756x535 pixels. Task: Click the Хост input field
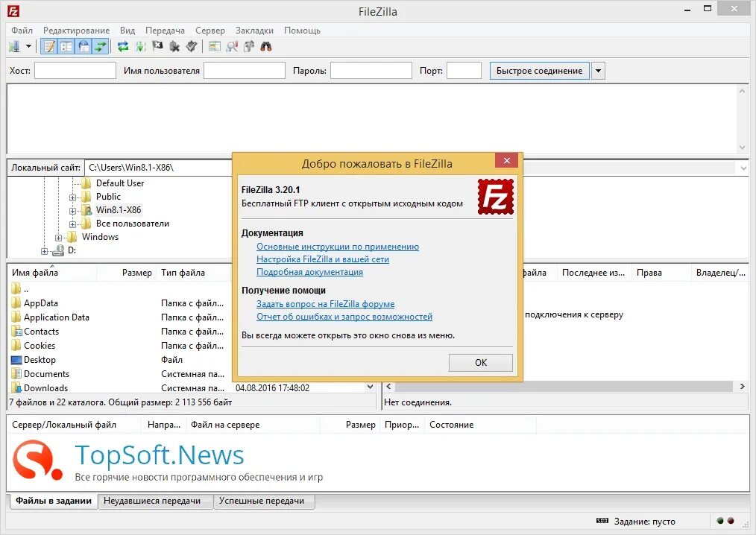click(x=75, y=70)
